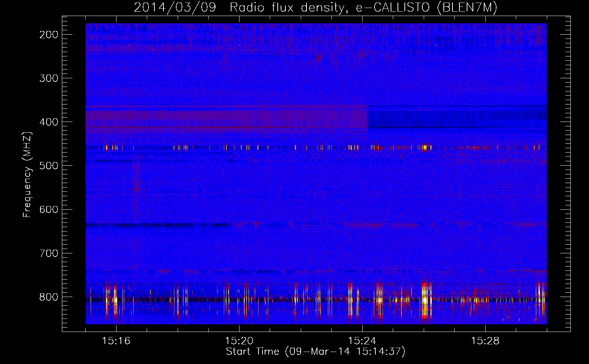Select the 600 frequency tick label
Viewport: 589px width, 364px height.
point(48,209)
